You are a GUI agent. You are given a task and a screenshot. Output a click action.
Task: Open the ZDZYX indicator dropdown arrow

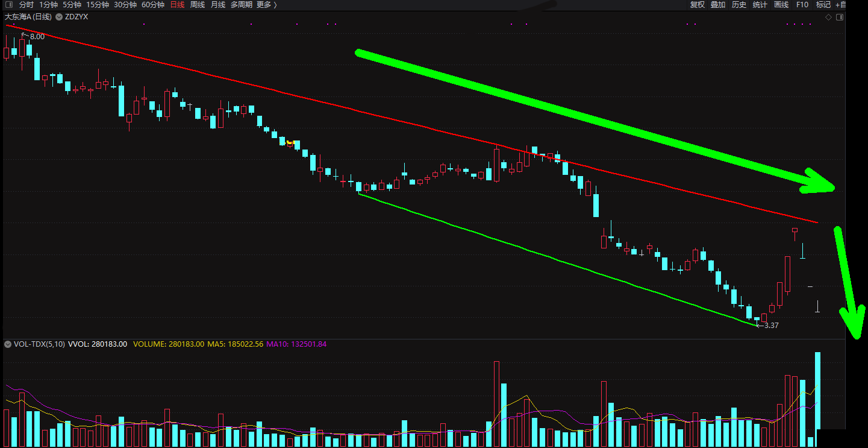(x=59, y=17)
